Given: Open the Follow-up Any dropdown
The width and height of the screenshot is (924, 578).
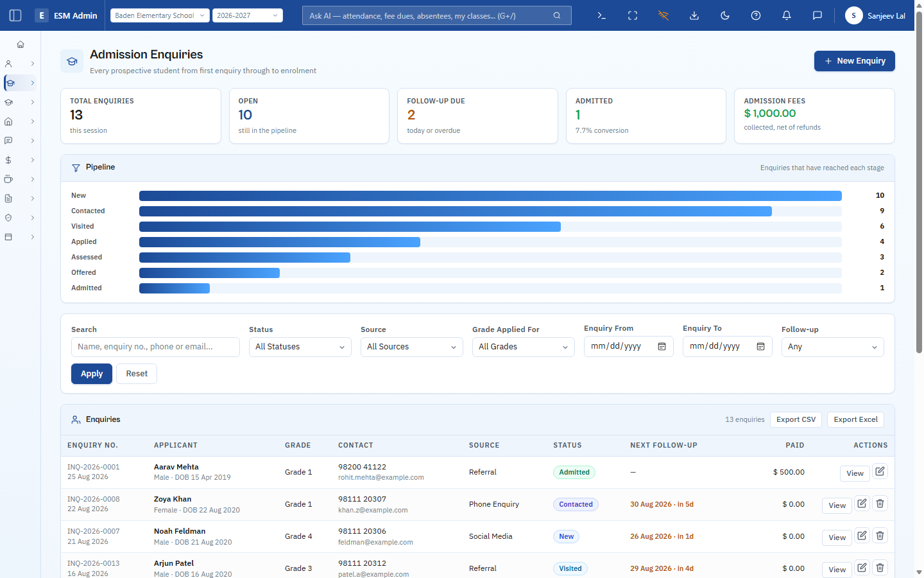Looking at the screenshot, I should pyautogui.click(x=833, y=347).
